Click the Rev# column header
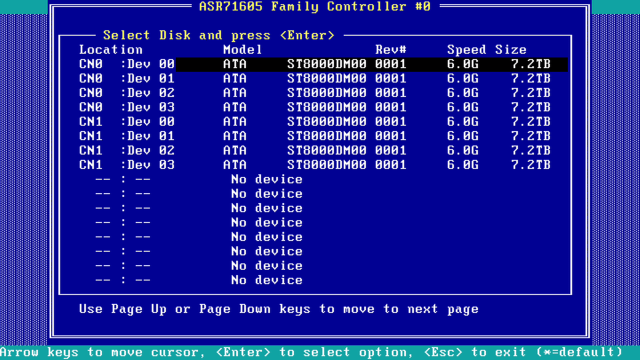This screenshot has width=640, height=360. tap(391, 50)
